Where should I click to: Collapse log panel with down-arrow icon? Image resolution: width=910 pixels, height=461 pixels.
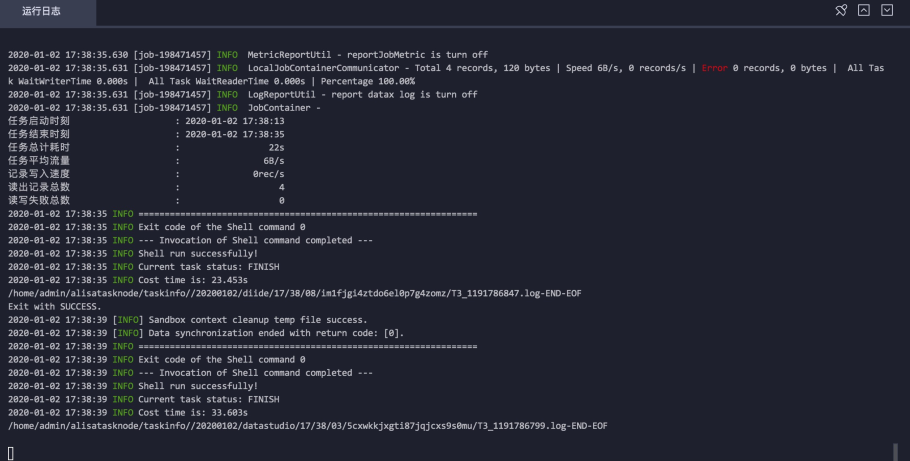[x=887, y=10]
